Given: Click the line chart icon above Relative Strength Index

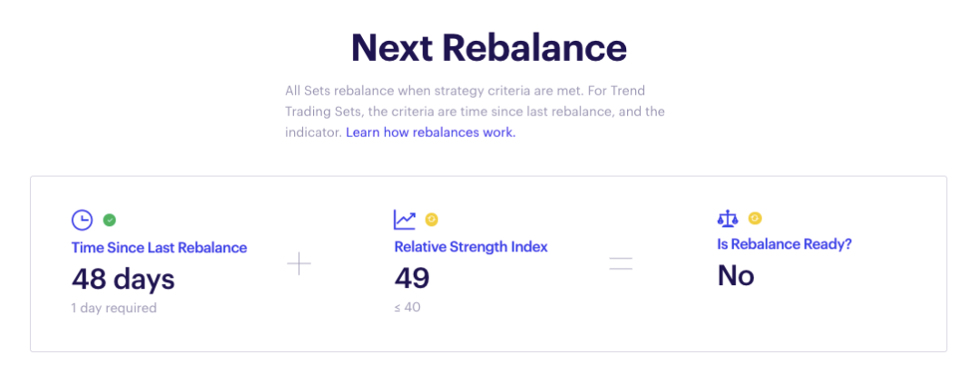Looking at the screenshot, I should 405,220.
